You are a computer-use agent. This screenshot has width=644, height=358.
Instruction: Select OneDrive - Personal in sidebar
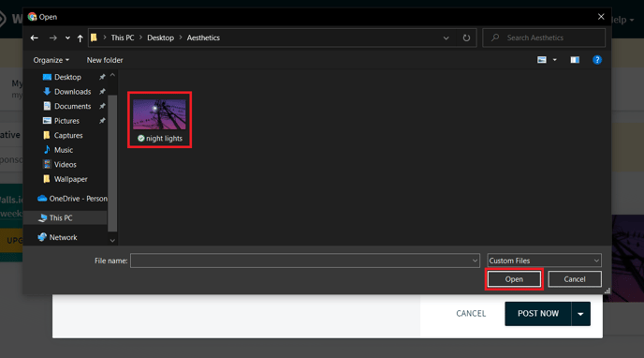point(72,199)
